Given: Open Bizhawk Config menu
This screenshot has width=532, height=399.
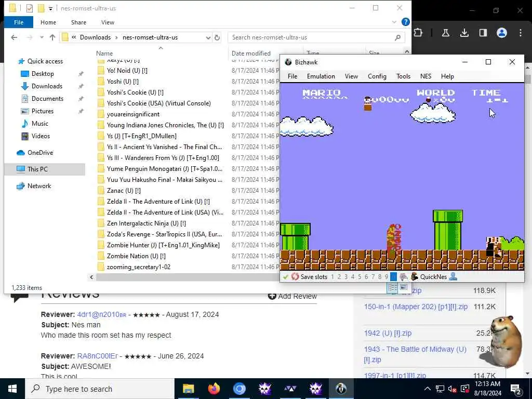Looking at the screenshot, I should click(377, 76).
